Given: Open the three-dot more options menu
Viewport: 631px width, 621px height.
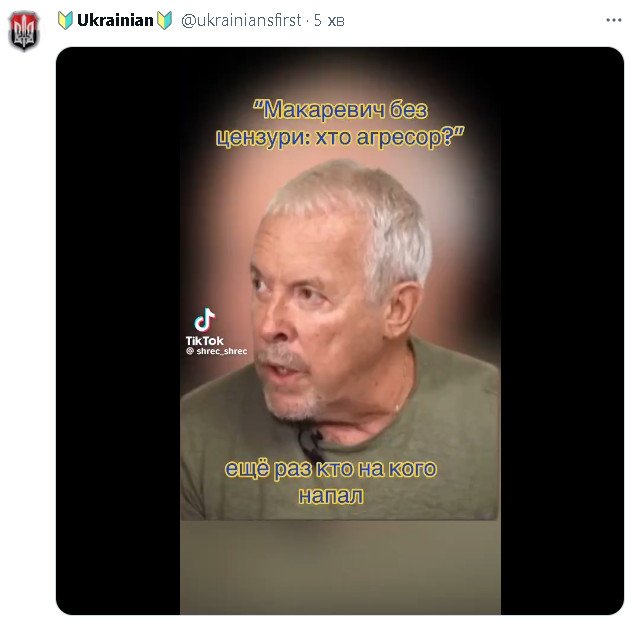Looking at the screenshot, I should click(x=614, y=20).
